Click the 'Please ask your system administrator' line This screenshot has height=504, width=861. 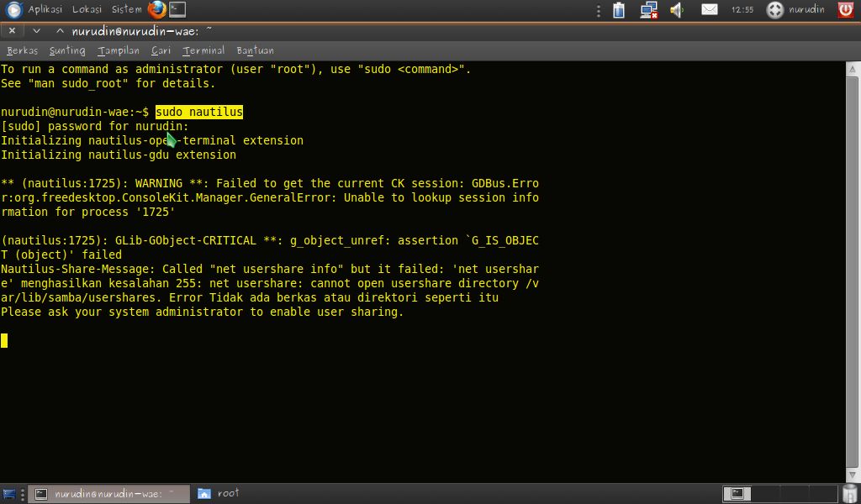tap(202, 312)
